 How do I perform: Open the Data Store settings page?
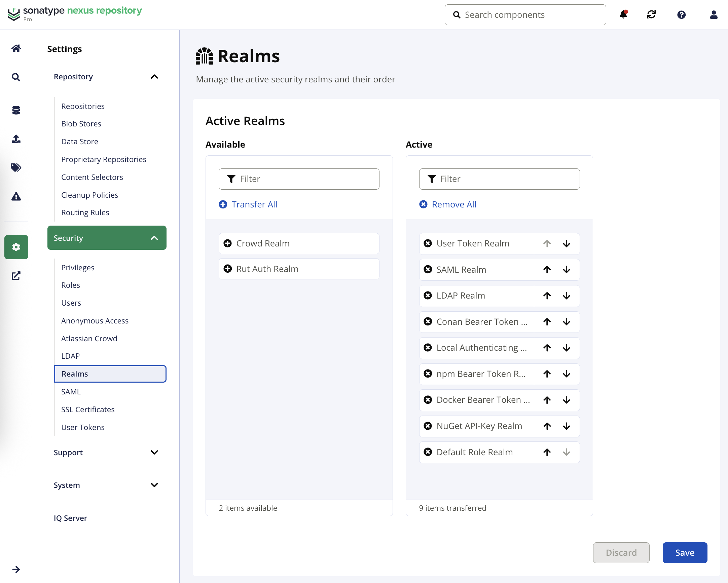click(x=80, y=142)
